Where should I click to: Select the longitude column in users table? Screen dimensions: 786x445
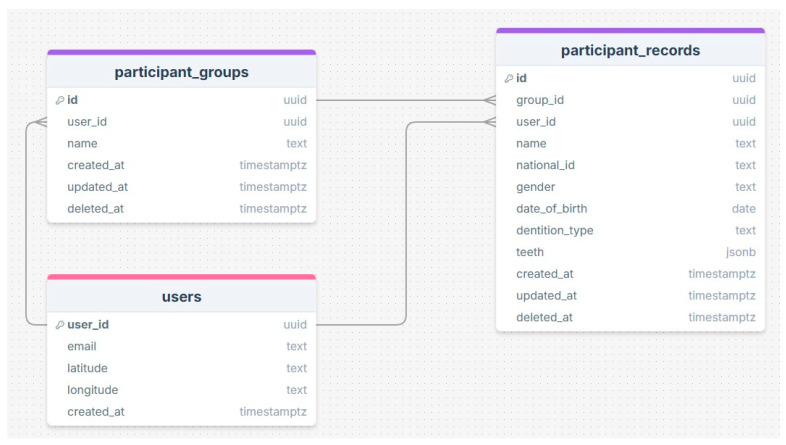pos(181,390)
